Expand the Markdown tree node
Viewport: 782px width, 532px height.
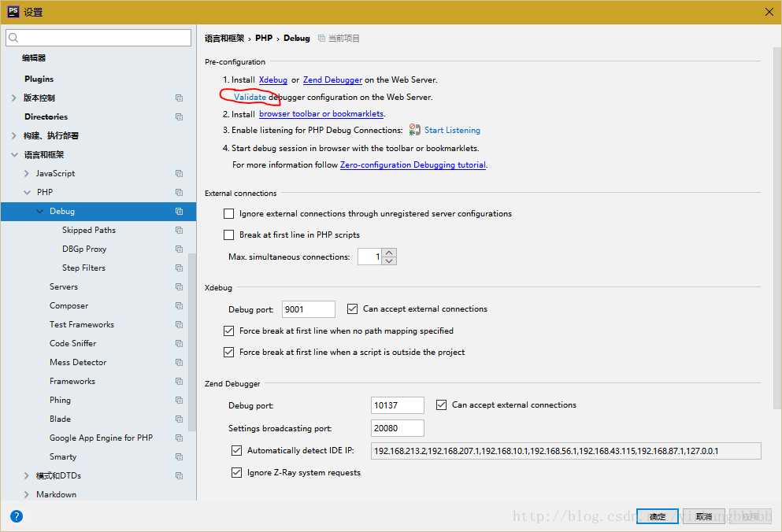pos(27,494)
